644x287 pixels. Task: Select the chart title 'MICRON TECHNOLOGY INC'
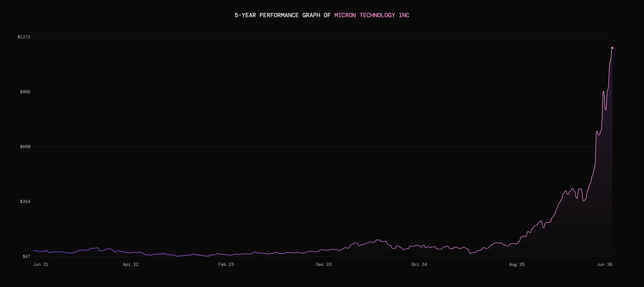click(372, 15)
